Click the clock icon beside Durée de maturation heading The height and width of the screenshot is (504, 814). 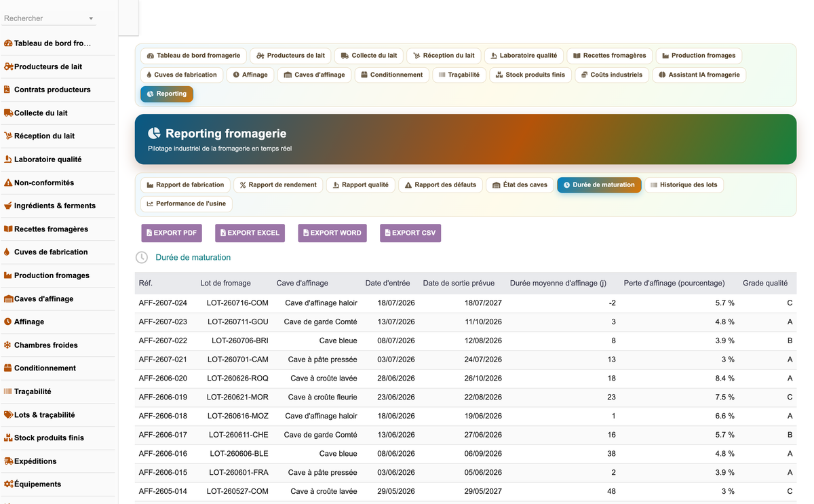[142, 258]
